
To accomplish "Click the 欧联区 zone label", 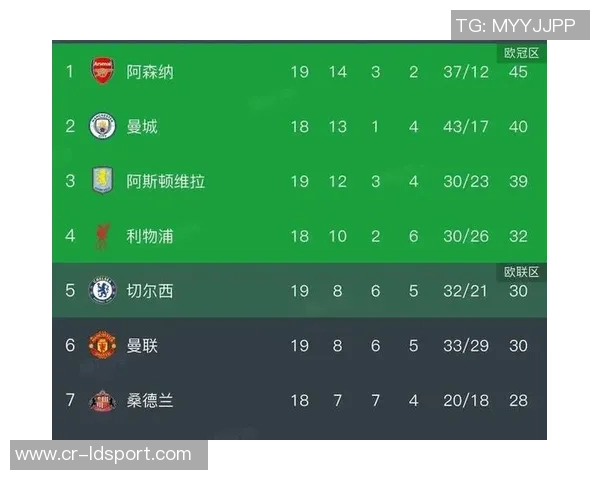I will (x=521, y=272).
